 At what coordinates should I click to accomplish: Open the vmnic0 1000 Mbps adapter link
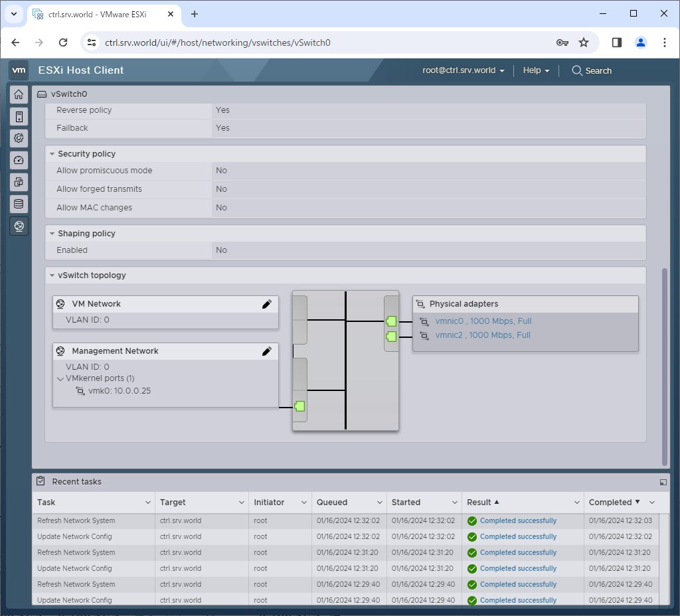(x=483, y=321)
